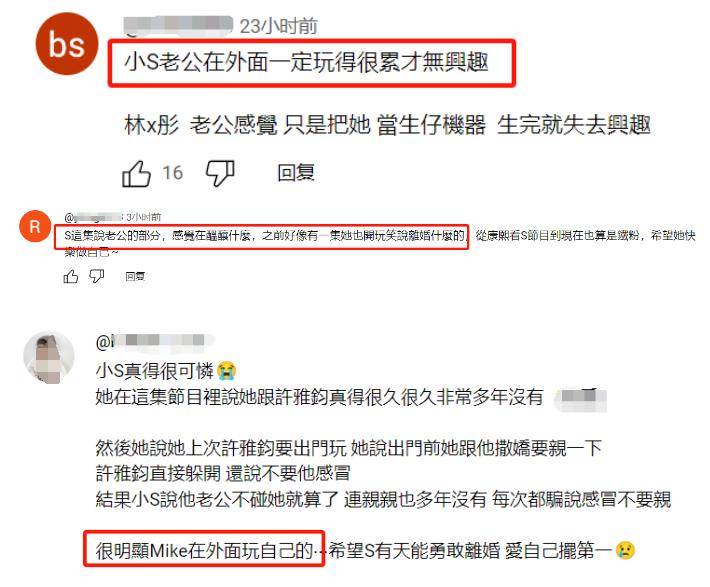Dislike the comment by user R
Screen dimensions: 710x587
pyautogui.click(x=96, y=276)
